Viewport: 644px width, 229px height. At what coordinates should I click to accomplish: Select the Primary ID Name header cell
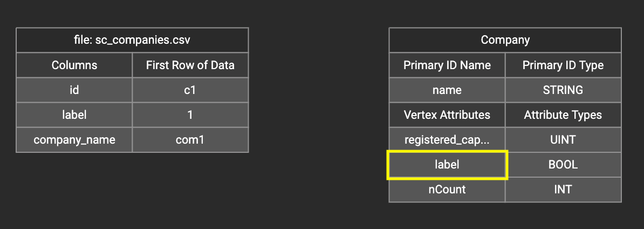coord(447,65)
